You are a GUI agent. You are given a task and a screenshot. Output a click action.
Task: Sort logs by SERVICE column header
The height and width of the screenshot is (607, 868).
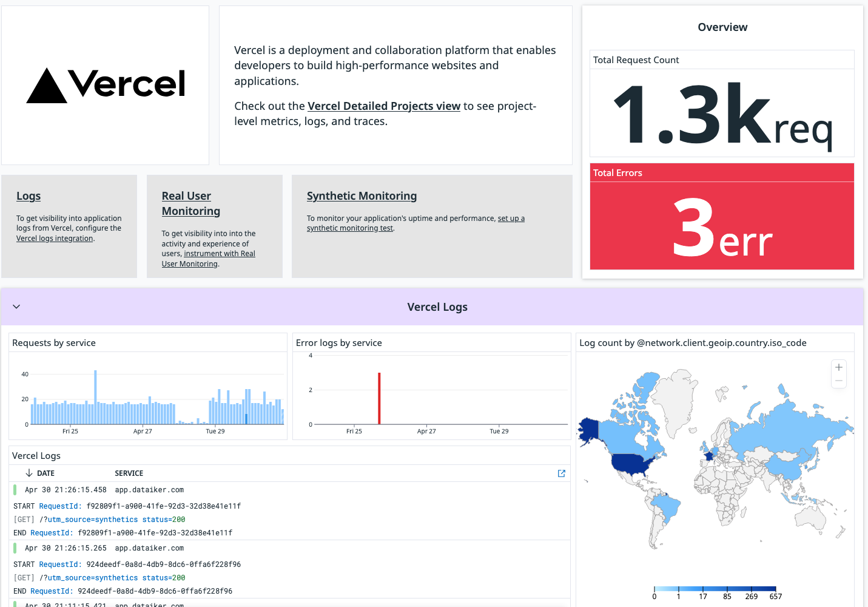129,473
